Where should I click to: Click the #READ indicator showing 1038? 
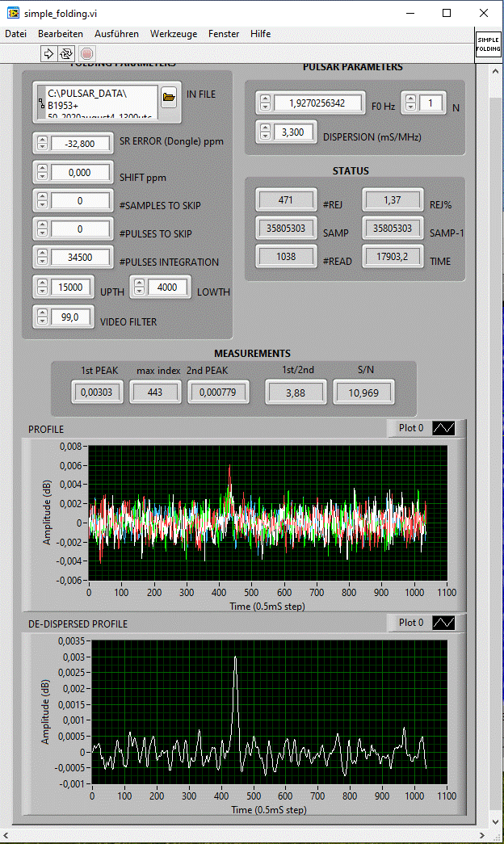pos(286,257)
